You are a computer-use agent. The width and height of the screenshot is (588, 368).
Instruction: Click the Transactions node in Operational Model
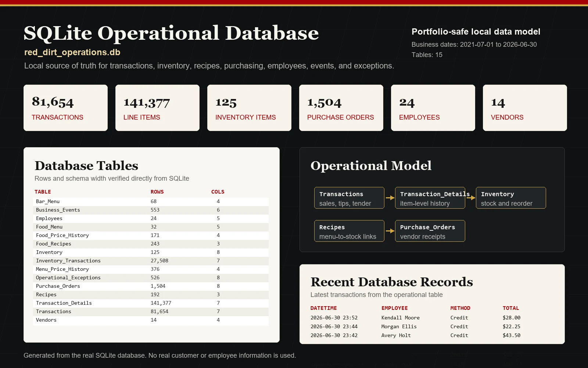(349, 198)
